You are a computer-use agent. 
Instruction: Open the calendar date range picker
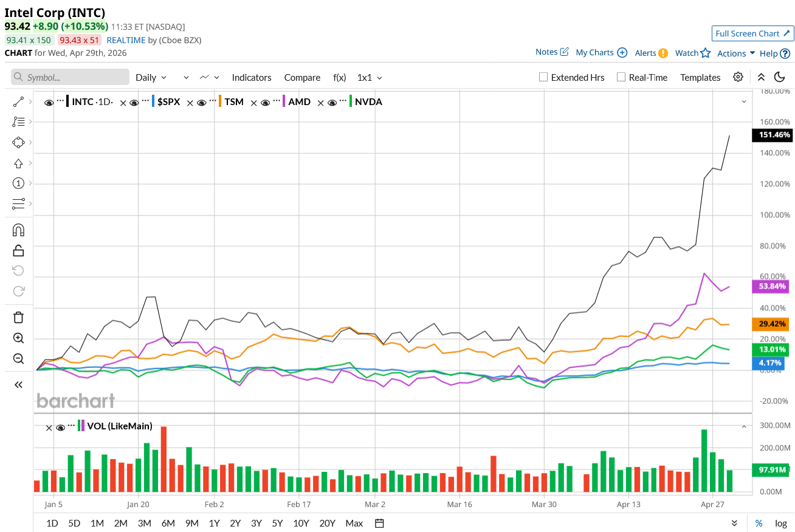pos(379,523)
